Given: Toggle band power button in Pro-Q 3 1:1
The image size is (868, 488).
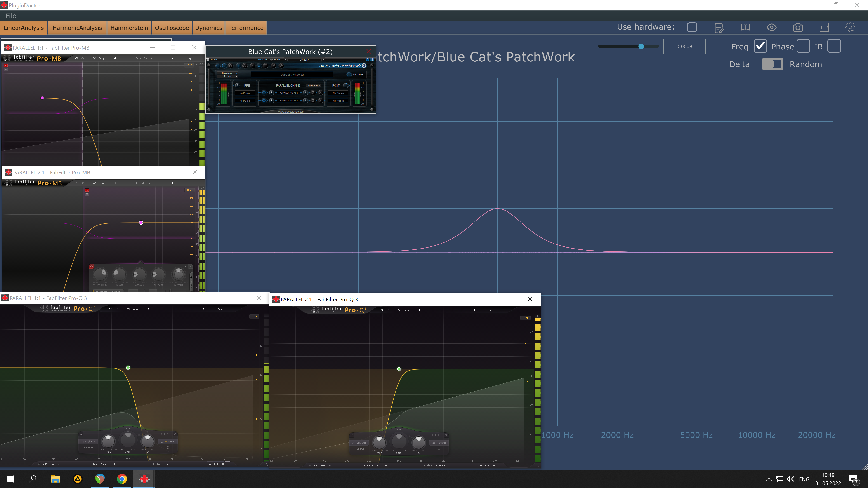Looking at the screenshot, I should [x=81, y=434].
